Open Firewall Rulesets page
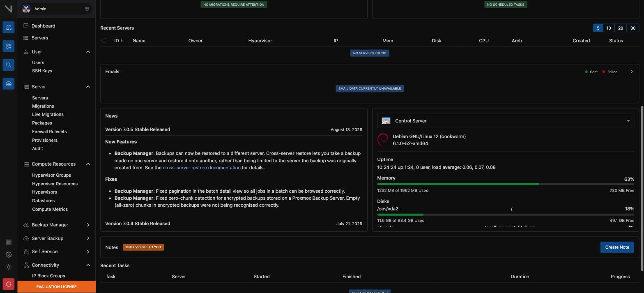The image size is (644, 293). point(49,132)
